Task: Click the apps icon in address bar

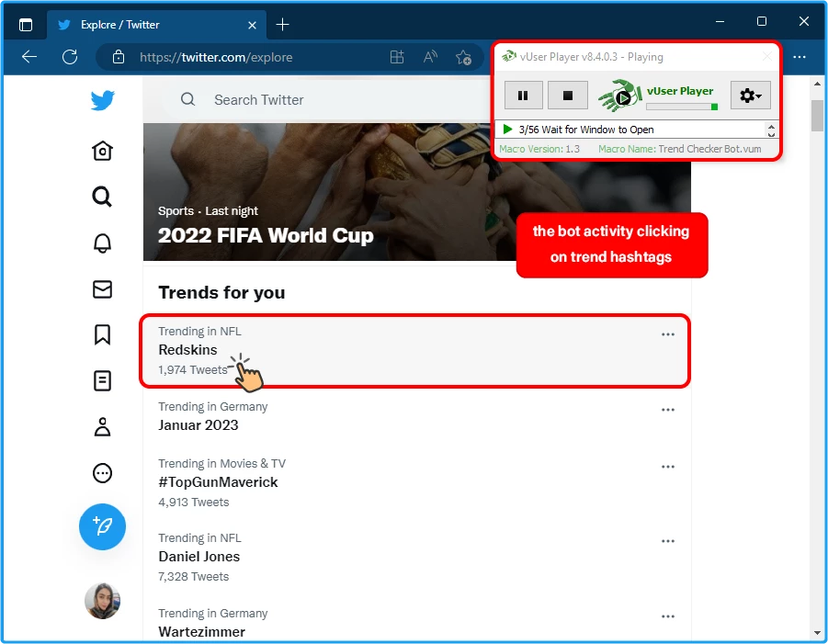Action: click(397, 57)
